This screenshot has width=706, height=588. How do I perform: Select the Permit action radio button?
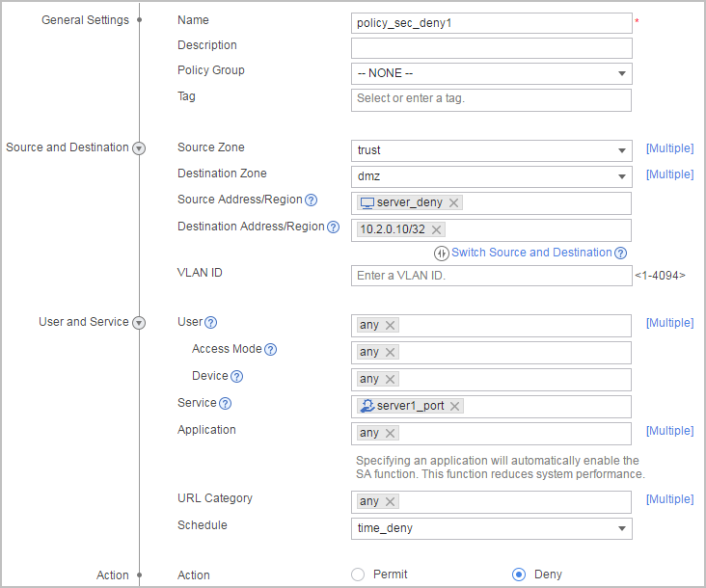tap(358, 575)
